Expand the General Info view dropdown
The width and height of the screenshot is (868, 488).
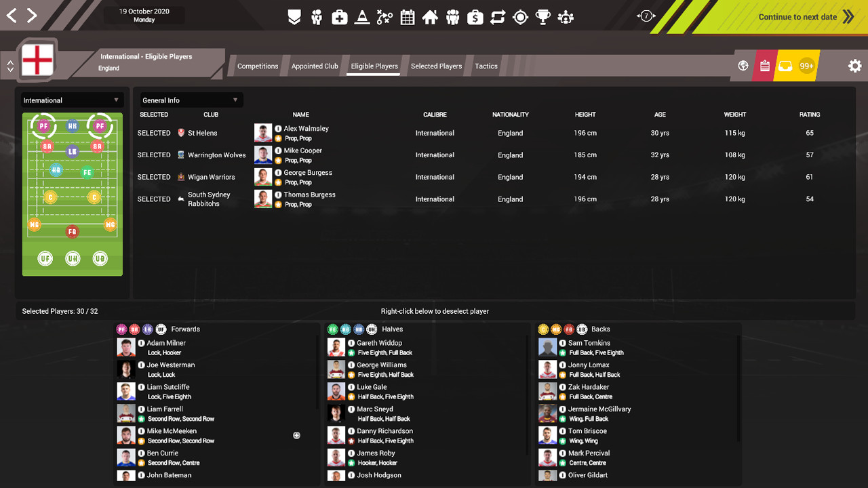coord(191,100)
